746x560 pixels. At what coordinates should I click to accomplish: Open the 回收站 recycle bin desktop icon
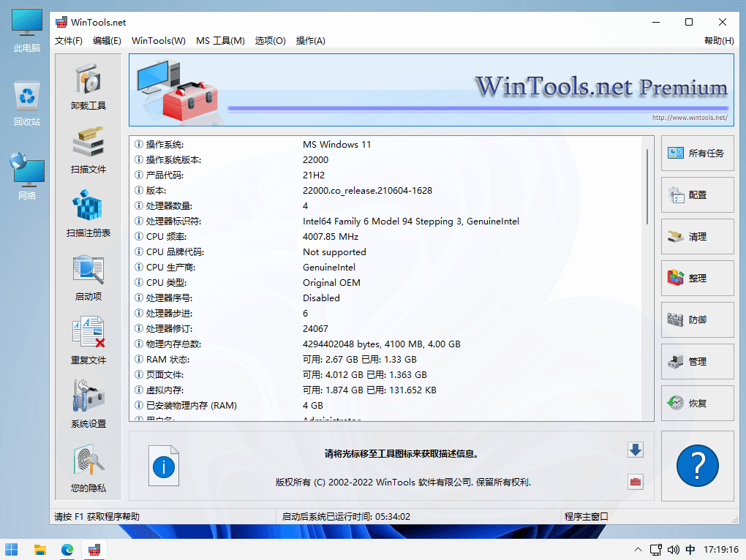[x=27, y=104]
